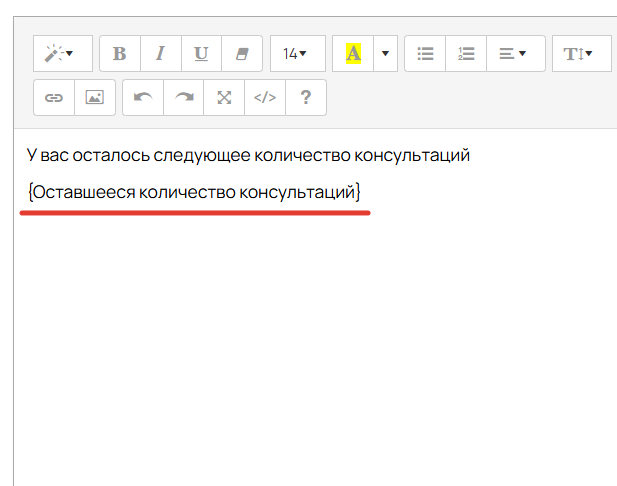Toggle bold formatting
Viewport: 617px width, 486px height.
click(x=120, y=54)
